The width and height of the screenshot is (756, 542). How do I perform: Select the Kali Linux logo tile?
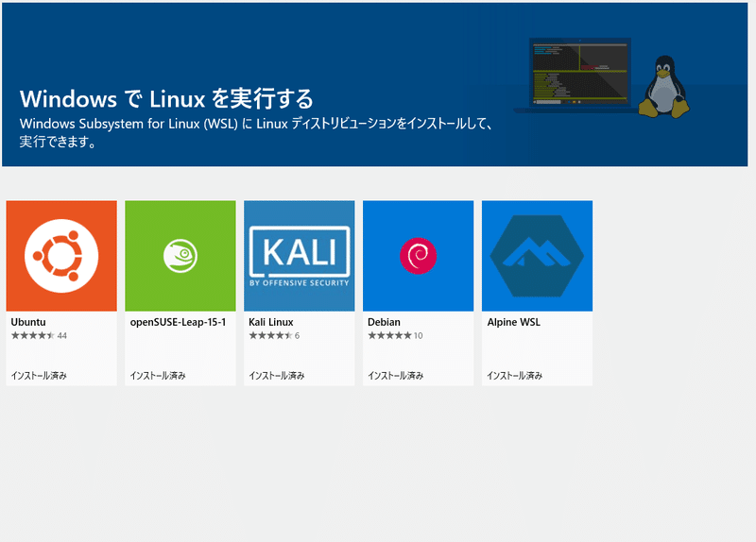[x=300, y=256]
